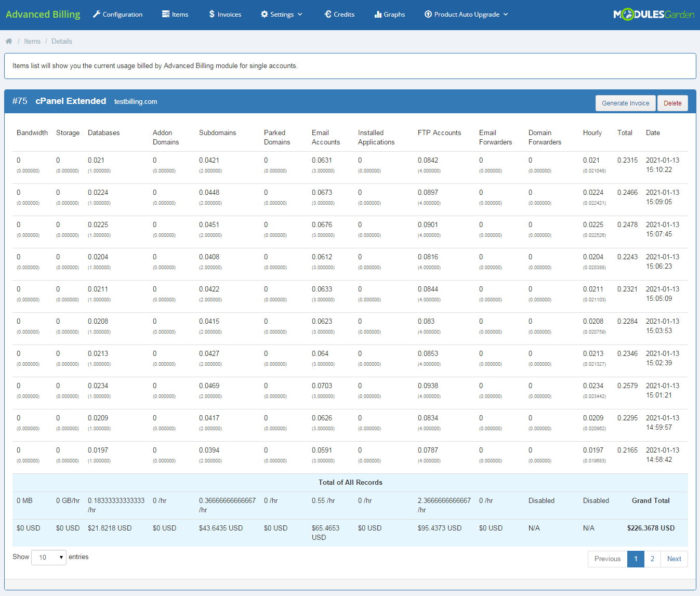This screenshot has width=700, height=596.
Task: Click the Advanced Billing title link
Action: coord(43,14)
